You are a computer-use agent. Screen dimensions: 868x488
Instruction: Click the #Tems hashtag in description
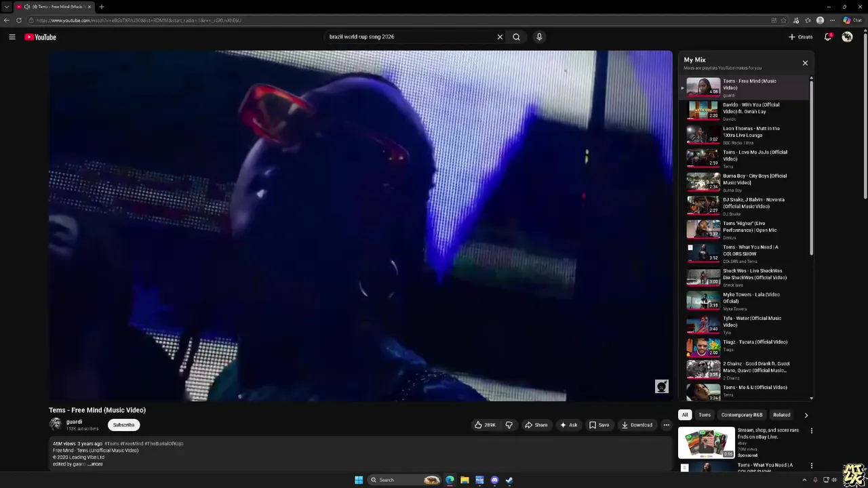coord(112,443)
